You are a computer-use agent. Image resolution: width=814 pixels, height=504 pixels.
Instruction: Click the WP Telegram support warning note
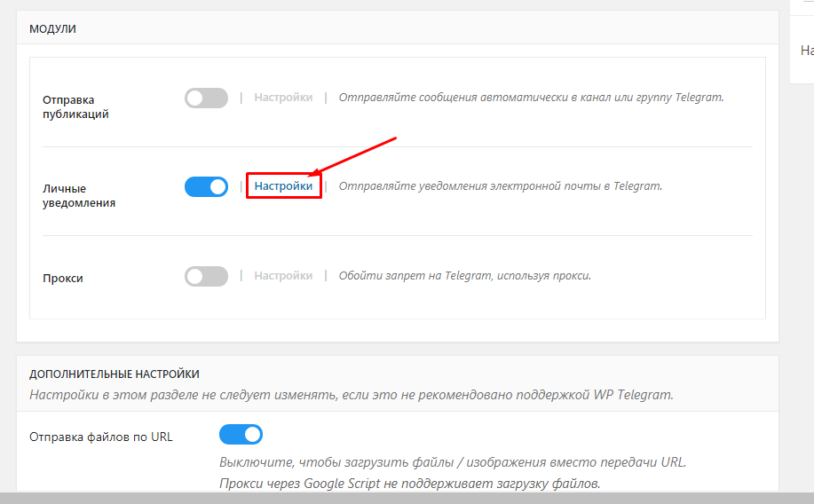351,394
